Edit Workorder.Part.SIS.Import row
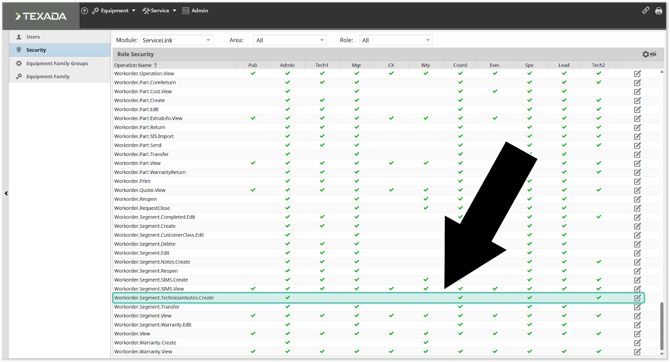Screen dimensions: 670x362 [x=637, y=136]
